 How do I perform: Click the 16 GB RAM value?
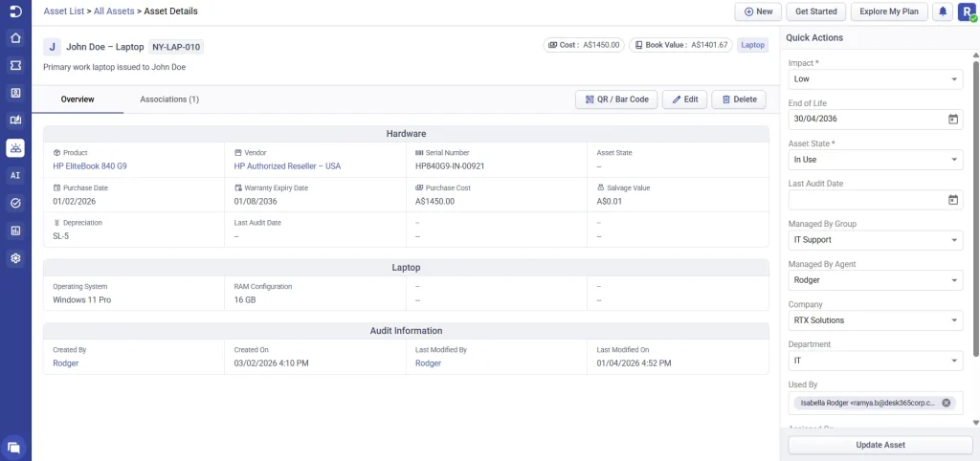245,299
